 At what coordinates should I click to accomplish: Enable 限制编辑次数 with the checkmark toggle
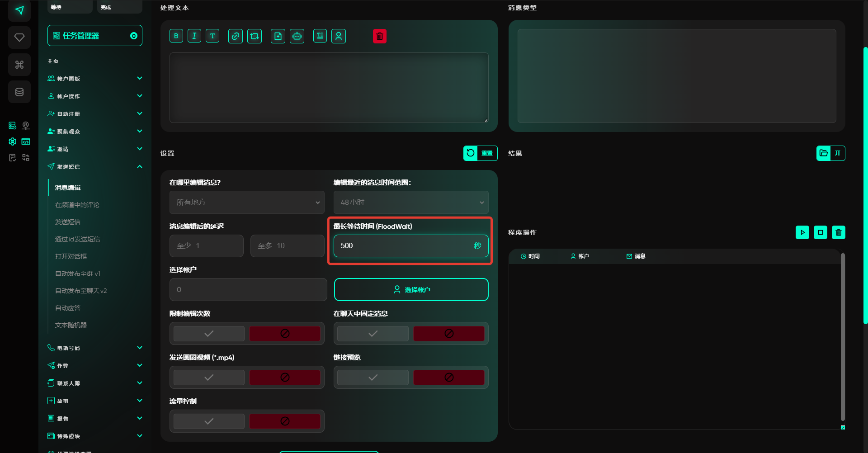(209, 334)
